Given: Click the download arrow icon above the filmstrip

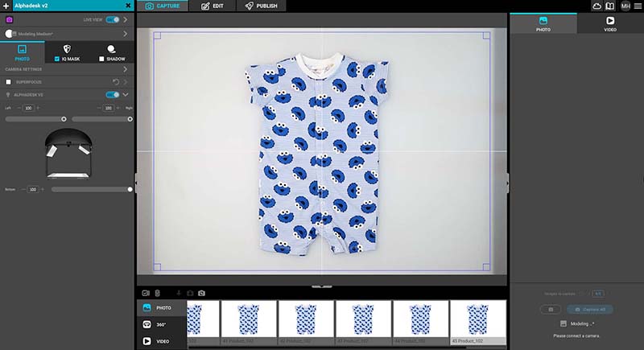Looking at the screenshot, I should 179,293.
